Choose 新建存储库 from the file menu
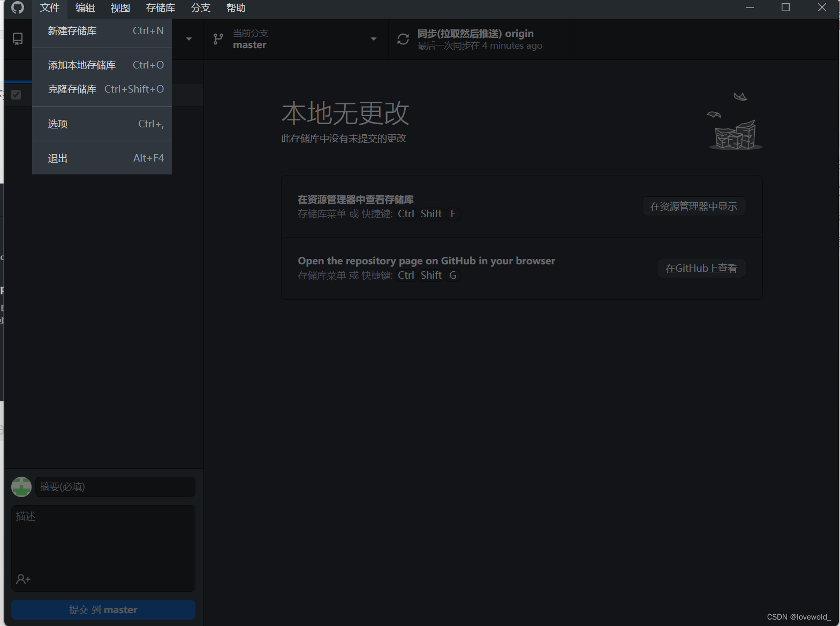Viewport: 840px width, 626px height. (x=102, y=31)
